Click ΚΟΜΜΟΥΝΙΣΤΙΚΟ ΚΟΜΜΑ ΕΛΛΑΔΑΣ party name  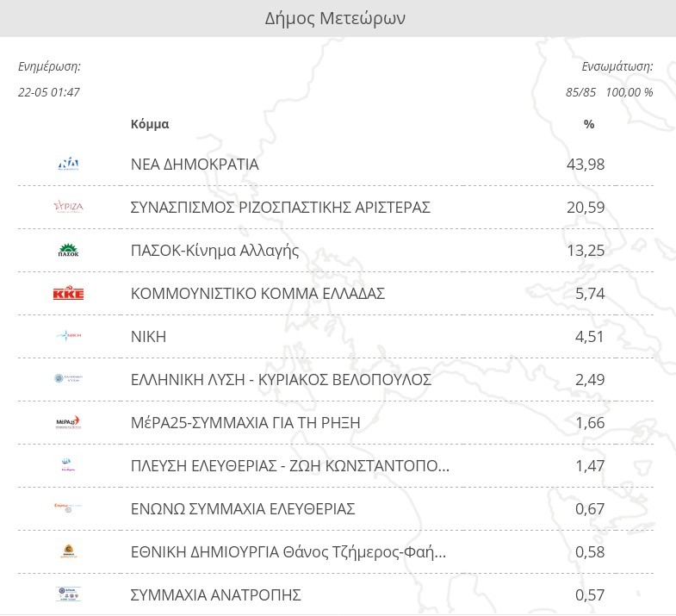tap(257, 294)
